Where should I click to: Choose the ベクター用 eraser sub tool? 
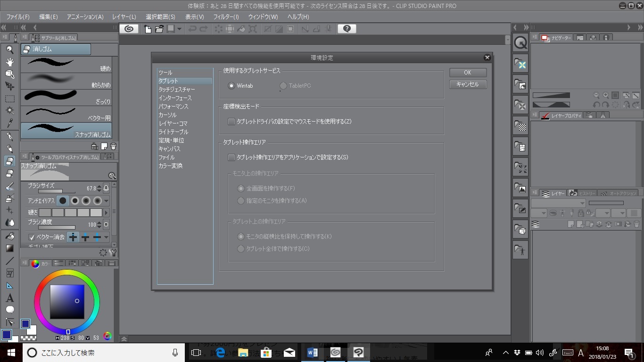66,114
